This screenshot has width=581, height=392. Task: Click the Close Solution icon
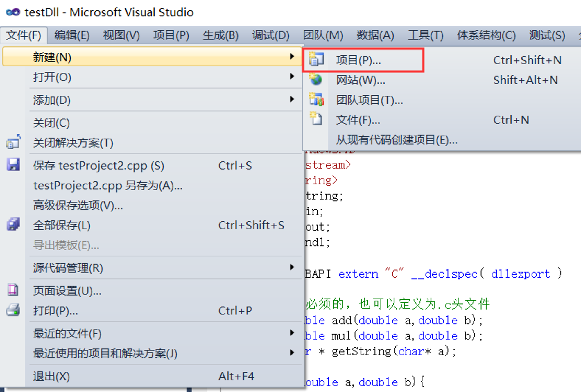pyautogui.click(x=13, y=142)
